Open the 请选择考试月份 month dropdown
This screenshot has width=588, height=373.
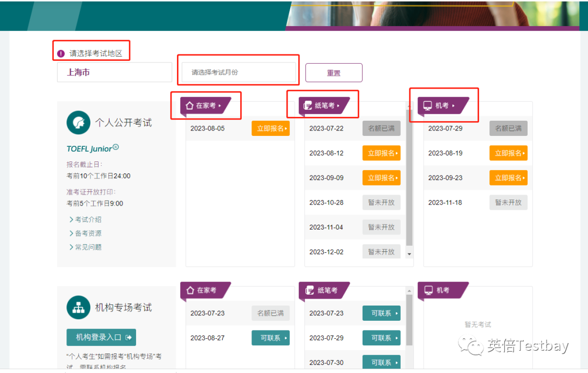pos(238,72)
